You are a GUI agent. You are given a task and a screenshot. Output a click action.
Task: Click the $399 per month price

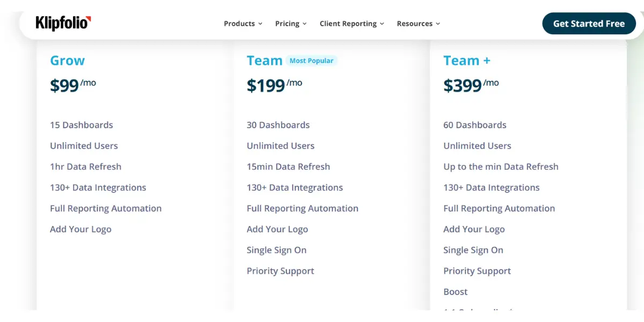click(471, 85)
